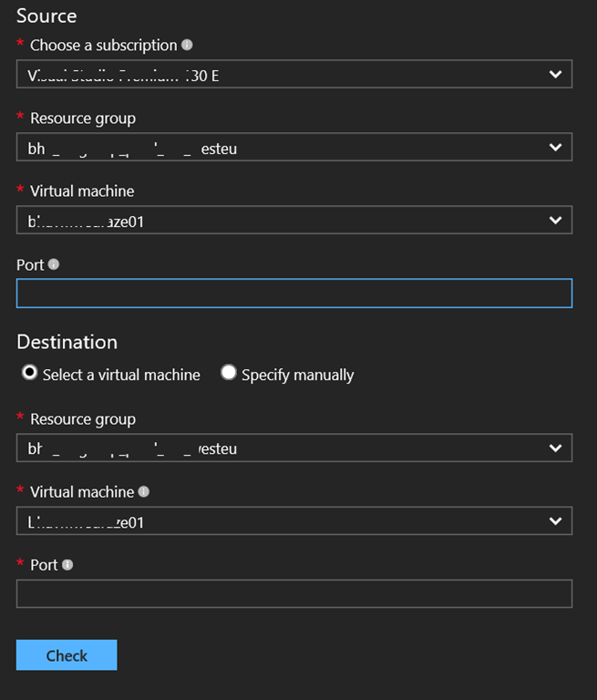Focus the Source Port input field

click(293, 293)
